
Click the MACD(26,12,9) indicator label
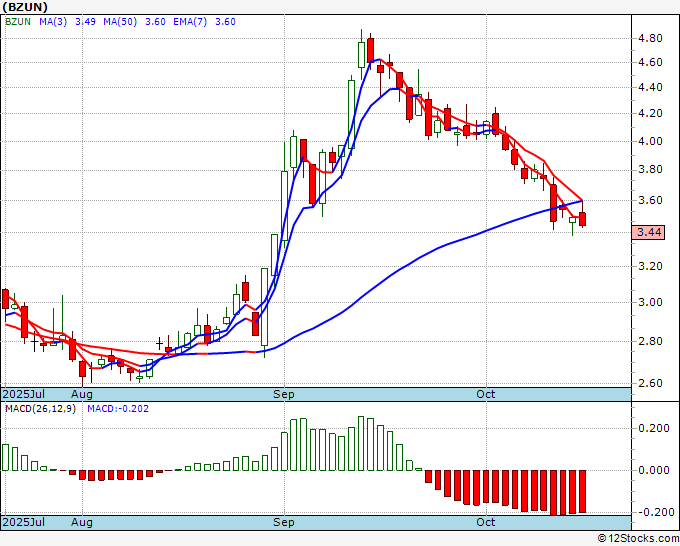pos(40,409)
